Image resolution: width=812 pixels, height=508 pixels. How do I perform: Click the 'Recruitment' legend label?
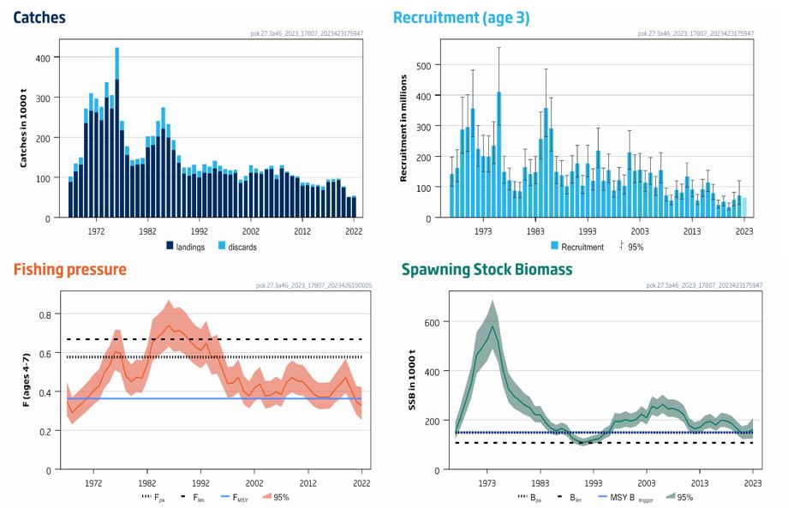(x=582, y=247)
